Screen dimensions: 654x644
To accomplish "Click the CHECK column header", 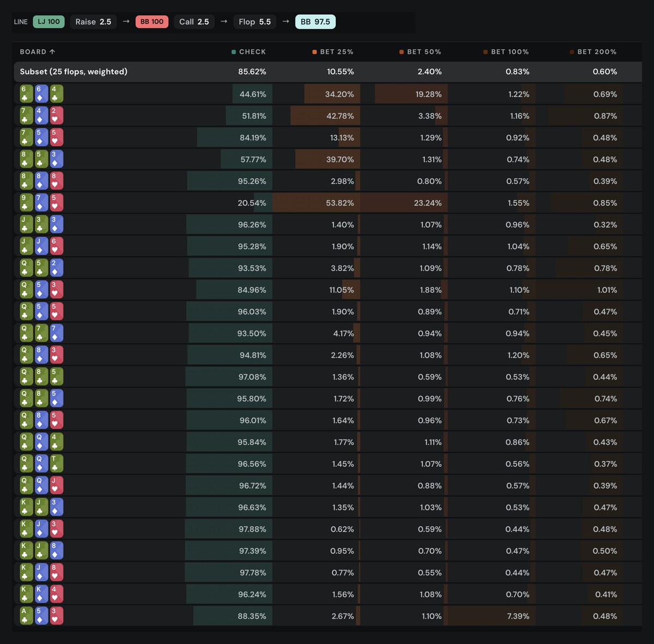I will click(249, 52).
